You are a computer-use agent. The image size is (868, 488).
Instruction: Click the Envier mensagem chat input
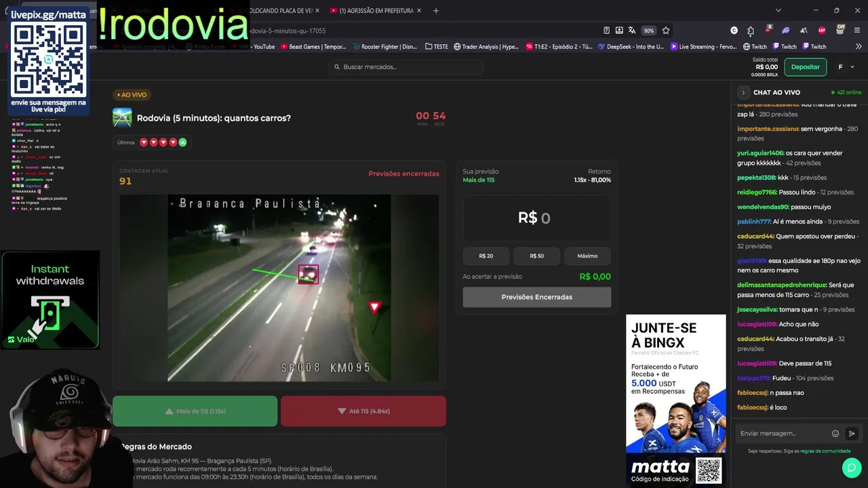pos(783,433)
